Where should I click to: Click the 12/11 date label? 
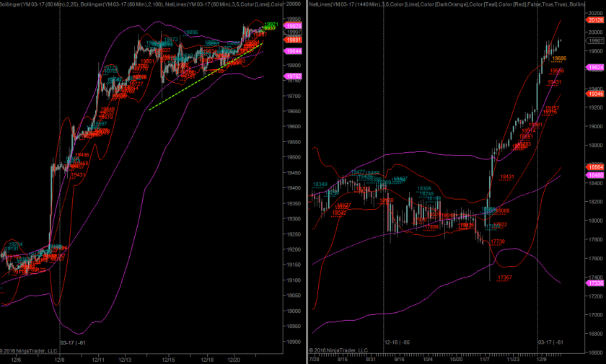point(98,360)
